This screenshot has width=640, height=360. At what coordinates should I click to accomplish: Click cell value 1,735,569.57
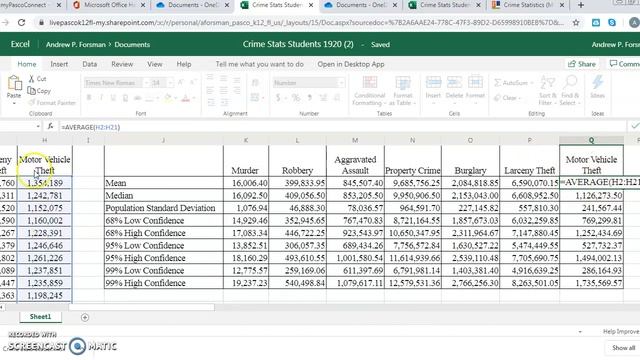[591, 283]
